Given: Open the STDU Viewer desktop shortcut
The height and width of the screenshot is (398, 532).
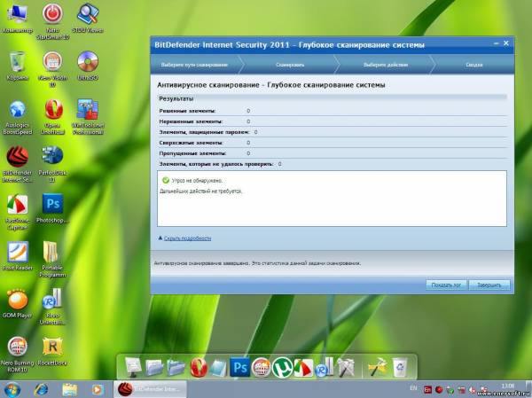Looking at the screenshot, I should tap(88, 19).
